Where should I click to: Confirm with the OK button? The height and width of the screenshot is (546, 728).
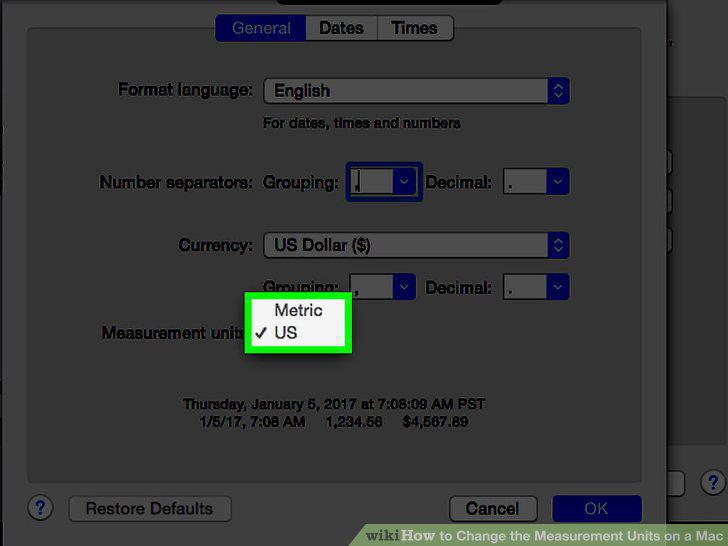tap(597, 508)
